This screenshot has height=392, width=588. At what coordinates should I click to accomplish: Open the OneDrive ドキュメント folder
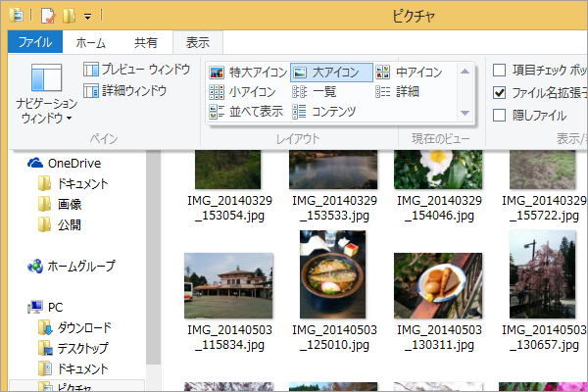(73, 183)
